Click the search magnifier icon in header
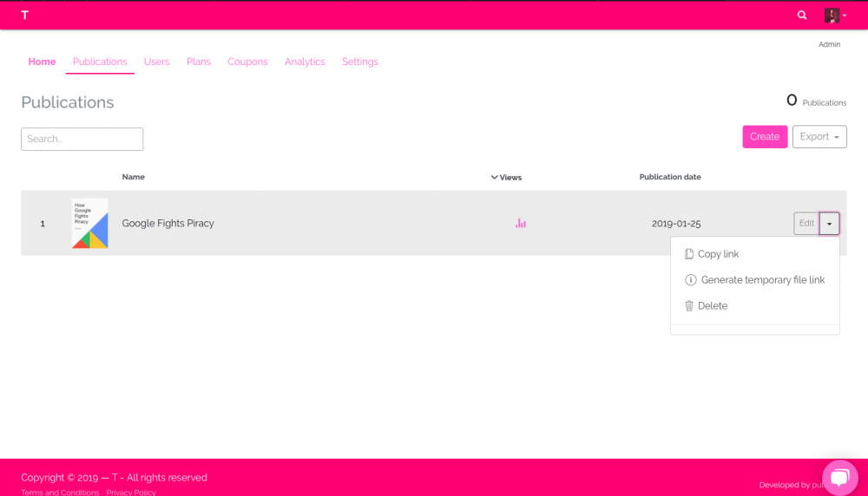Viewport: 868px width, 496px height. [802, 16]
